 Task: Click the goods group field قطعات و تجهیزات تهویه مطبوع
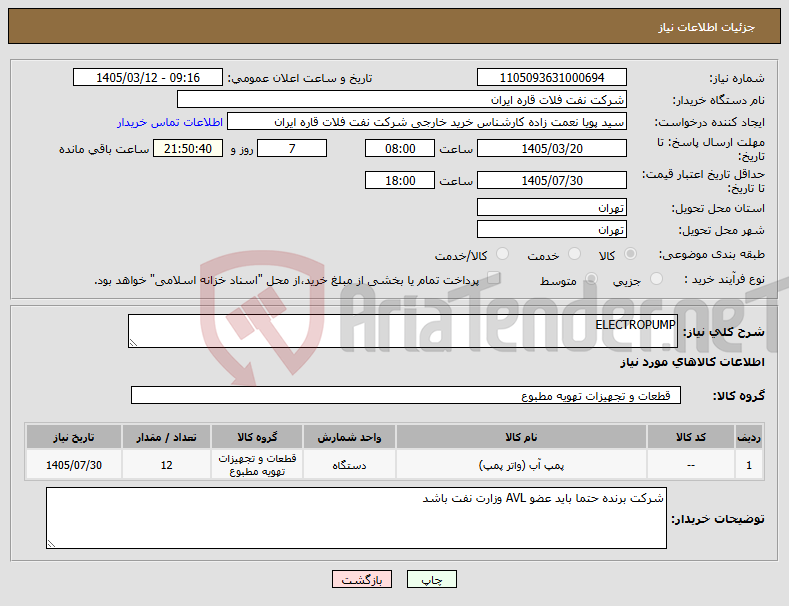point(406,396)
